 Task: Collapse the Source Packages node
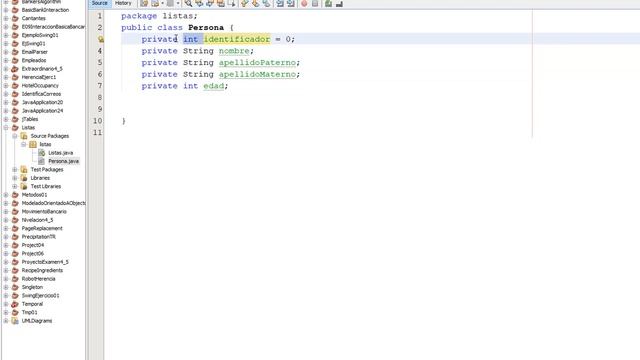(x=15, y=136)
